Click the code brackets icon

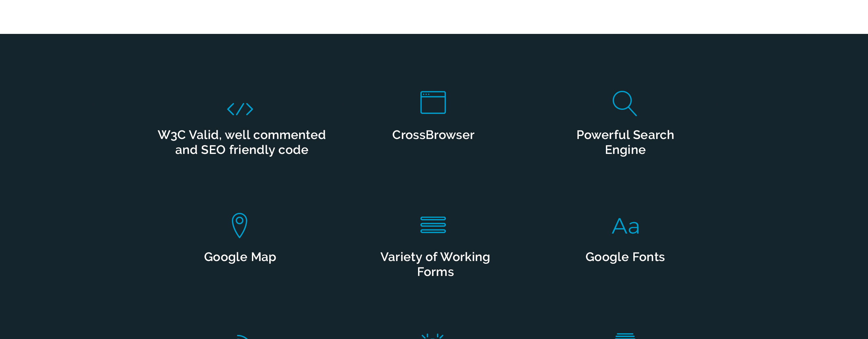tap(240, 109)
